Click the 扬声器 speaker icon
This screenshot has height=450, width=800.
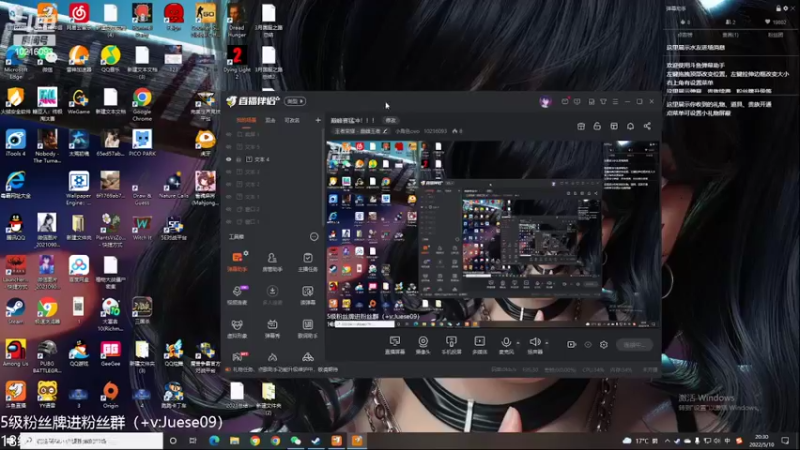[534, 342]
